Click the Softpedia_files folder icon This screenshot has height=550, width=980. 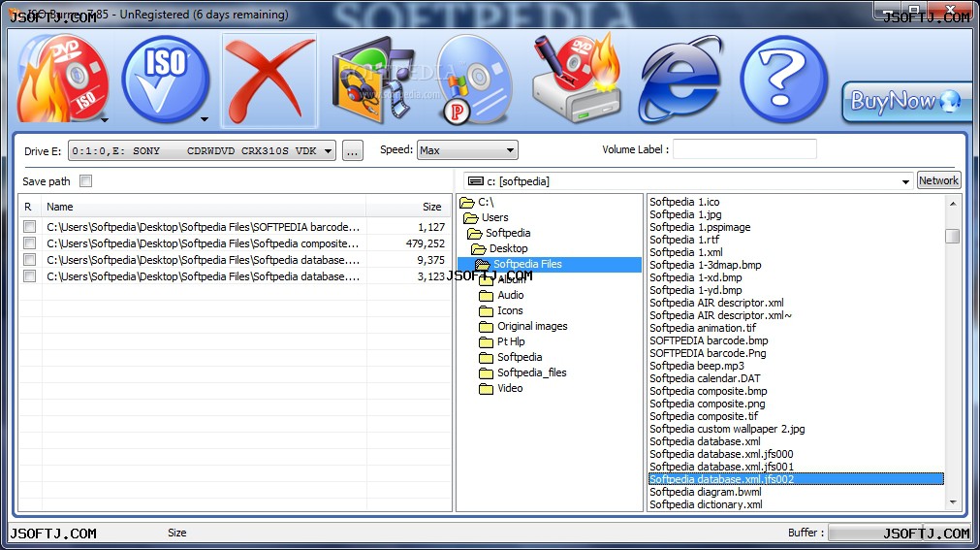pos(487,372)
